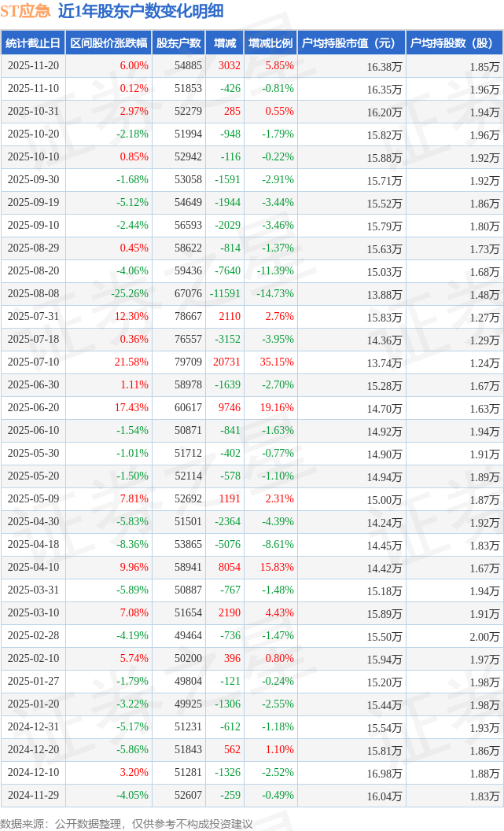Click the 户均持股数（股） column header
The image size is (504, 831).
(454, 43)
